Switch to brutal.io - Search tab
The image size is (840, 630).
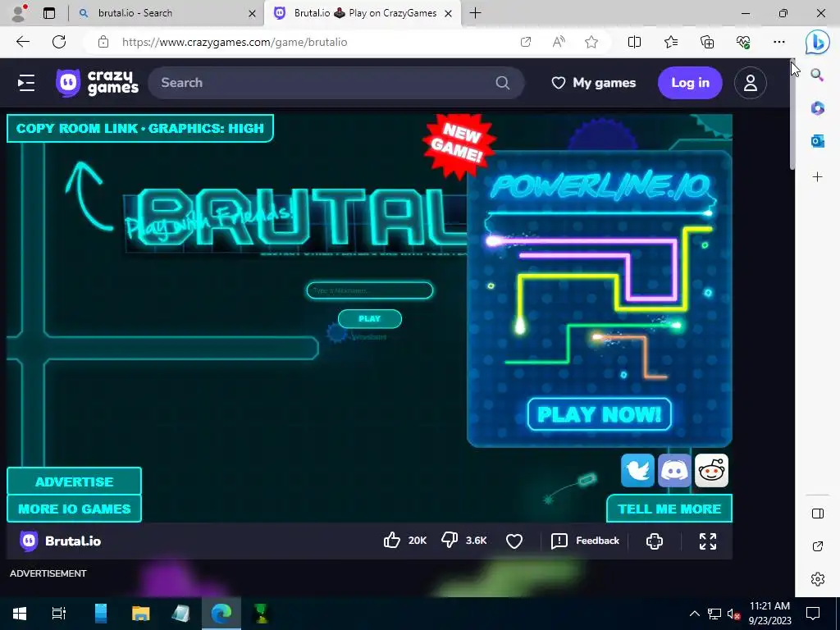(x=166, y=13)
